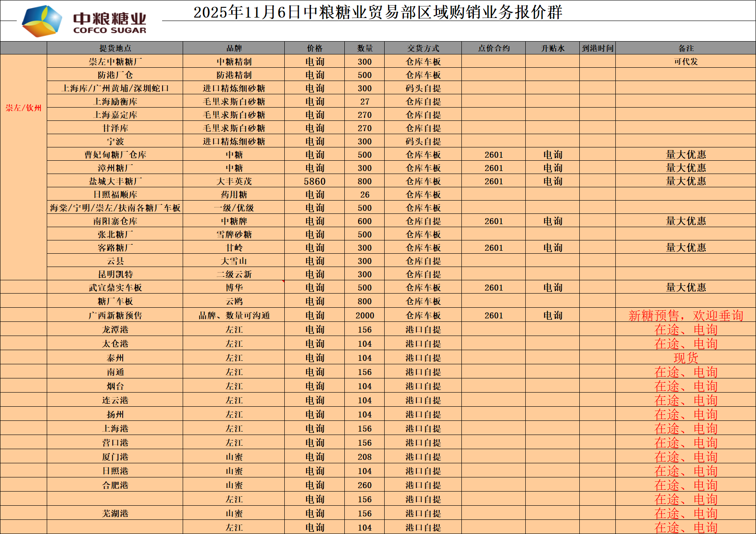Click the 价格 column header
This screenshot has height=534, width=756.
pos(314,48)
